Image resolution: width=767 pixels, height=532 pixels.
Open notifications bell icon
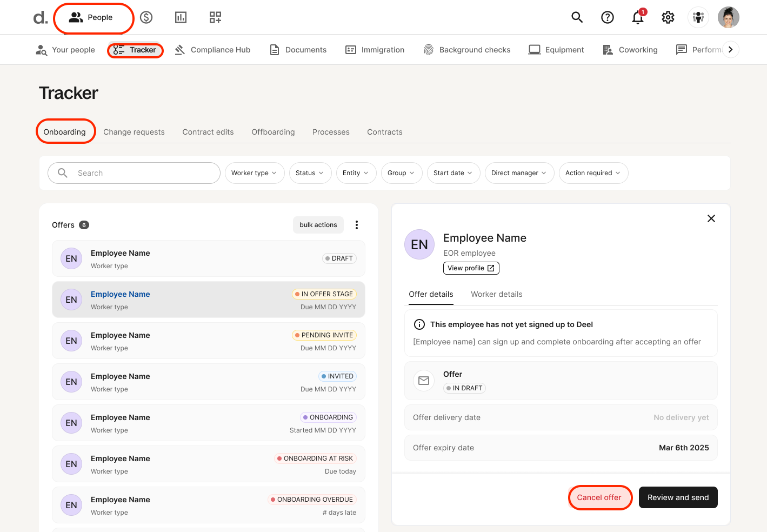638,18
